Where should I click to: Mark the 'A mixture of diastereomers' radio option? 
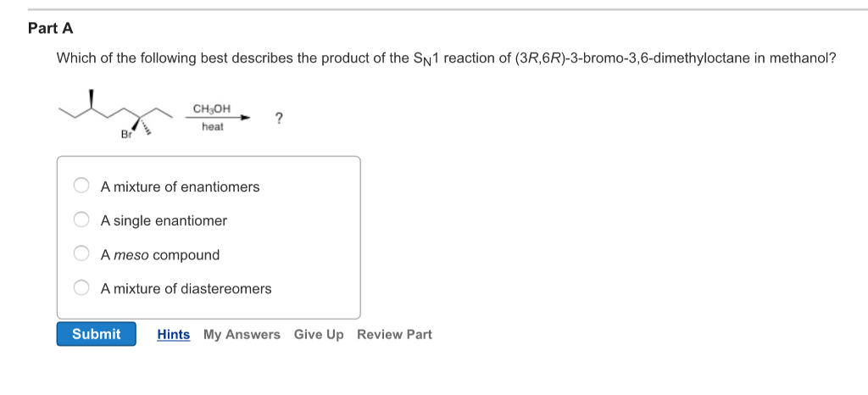(x=81, y=288)
